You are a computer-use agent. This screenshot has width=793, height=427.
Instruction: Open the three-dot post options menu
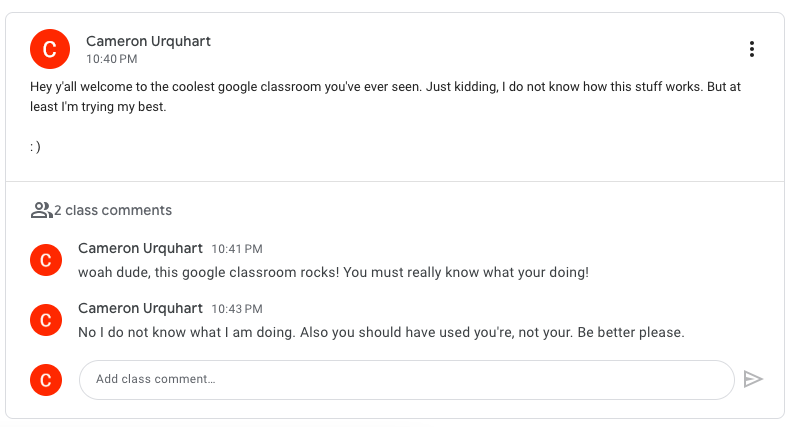tap(752, 49)
